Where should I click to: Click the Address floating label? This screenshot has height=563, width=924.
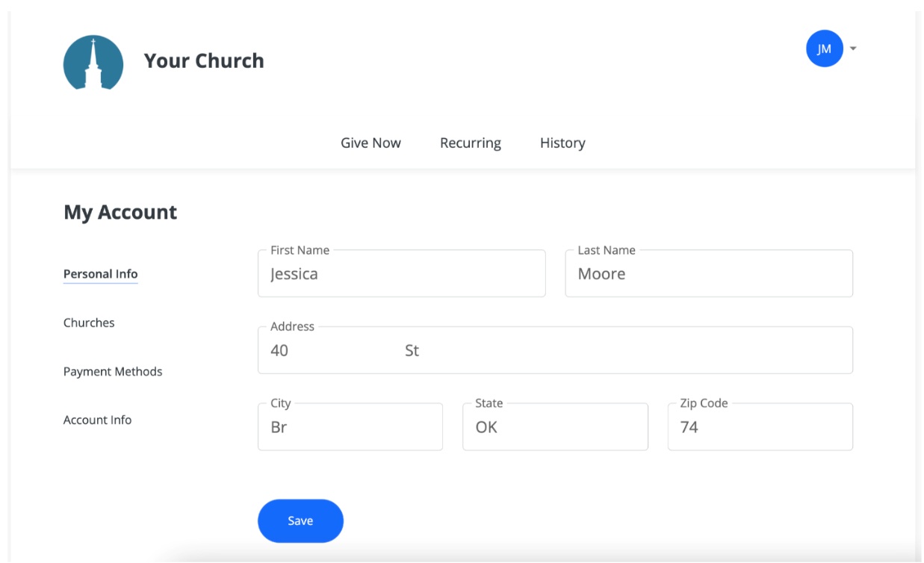(x=292, y=326)
